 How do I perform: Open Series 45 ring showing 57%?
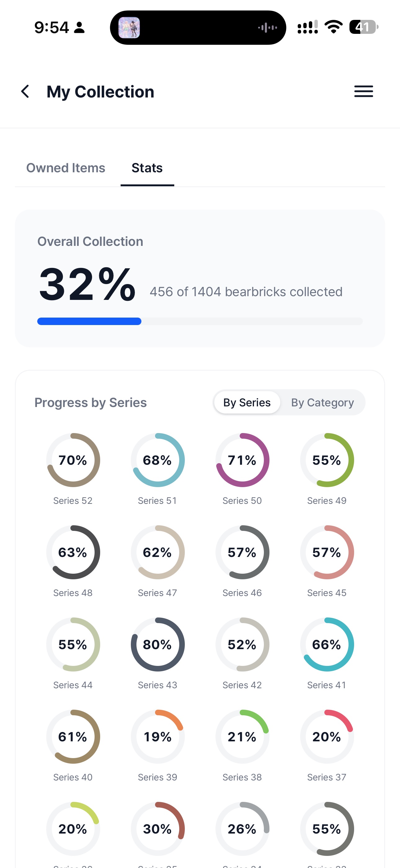point(327,552)
